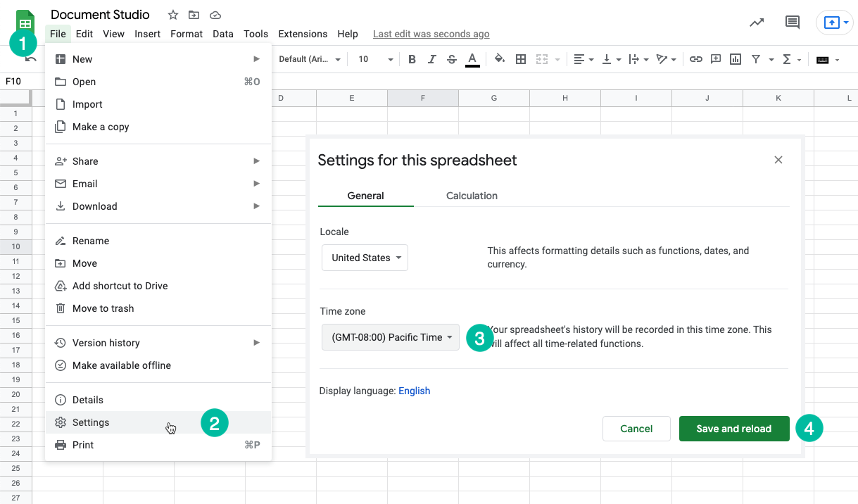Viewport: 858px width, 504px height.
Task: Insert a comment
Action: tap(716, 59)
